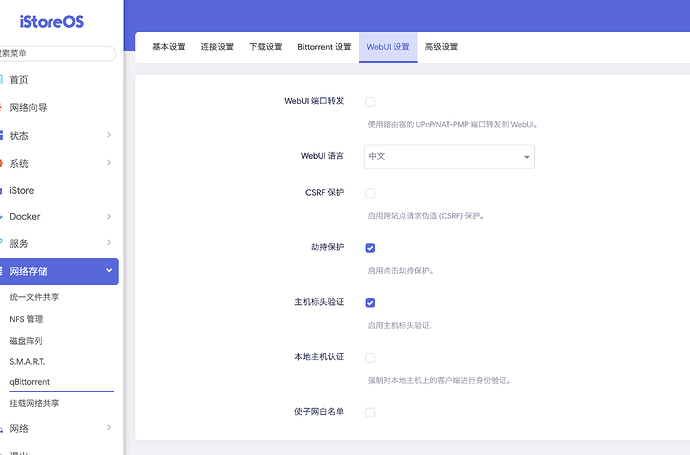Check the 使子网白名单 option
The width and height of the screenshot is (690, 455).
tap(370, 412)
